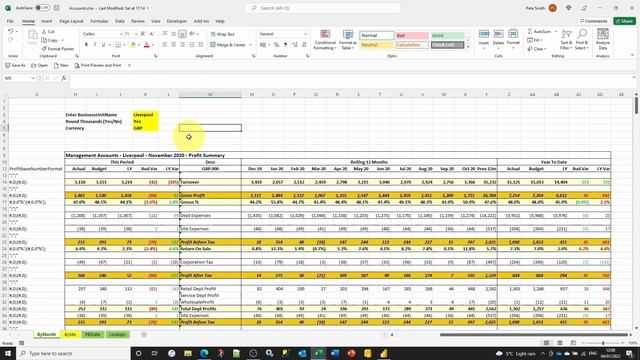Image resolution: width=640 pixels, height=360 pixels.
Task: Open the font size dropdown
Action: click(x=135, y=34)
